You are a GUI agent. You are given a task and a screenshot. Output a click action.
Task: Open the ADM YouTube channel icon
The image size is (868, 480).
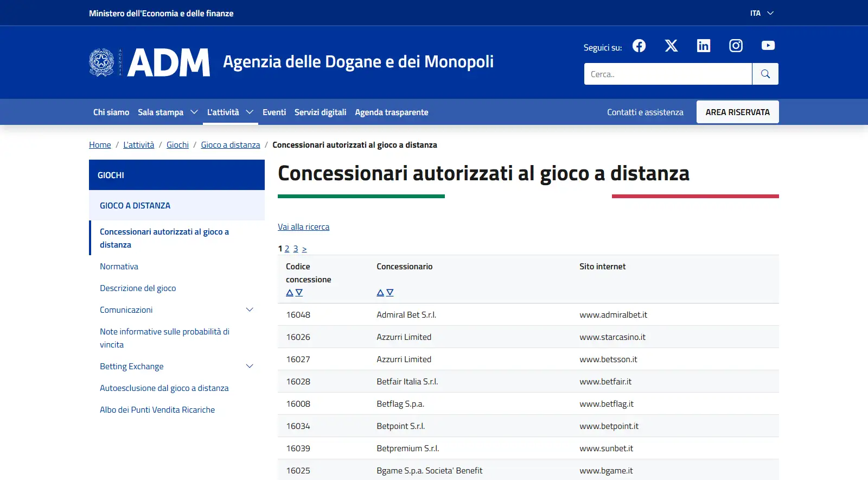coord(768,46)
